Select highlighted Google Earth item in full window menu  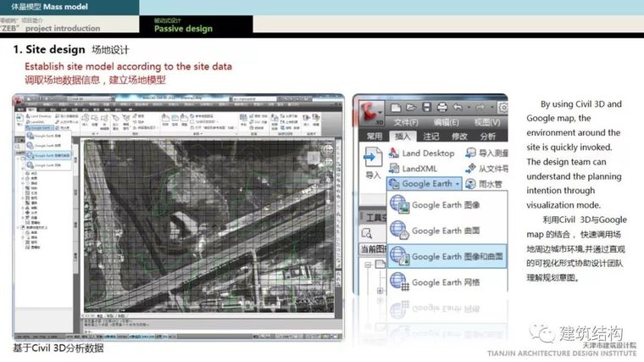48,156
